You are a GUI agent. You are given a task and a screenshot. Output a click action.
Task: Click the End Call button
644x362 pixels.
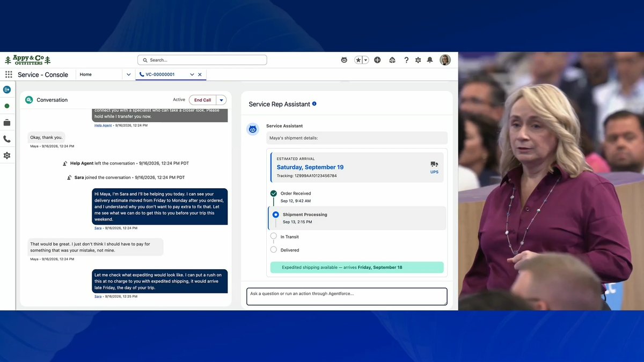pos(202,100)
